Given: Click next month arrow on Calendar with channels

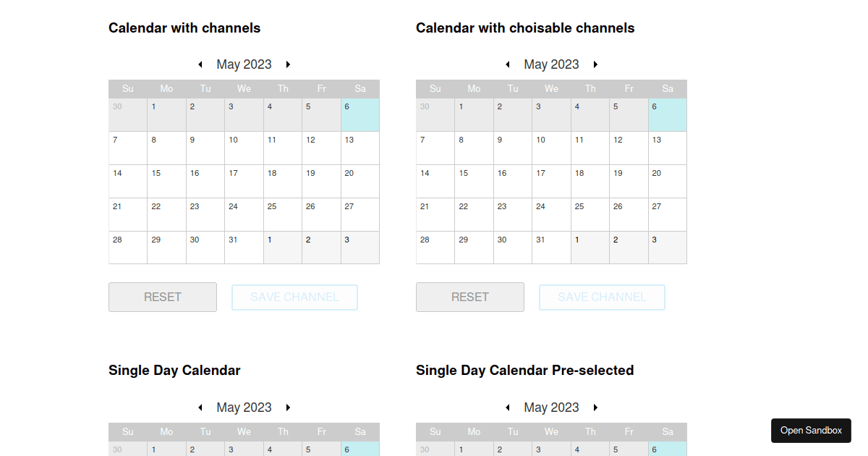Looking at the screenshot, I should pyautogui.click(x=288, y=64).
